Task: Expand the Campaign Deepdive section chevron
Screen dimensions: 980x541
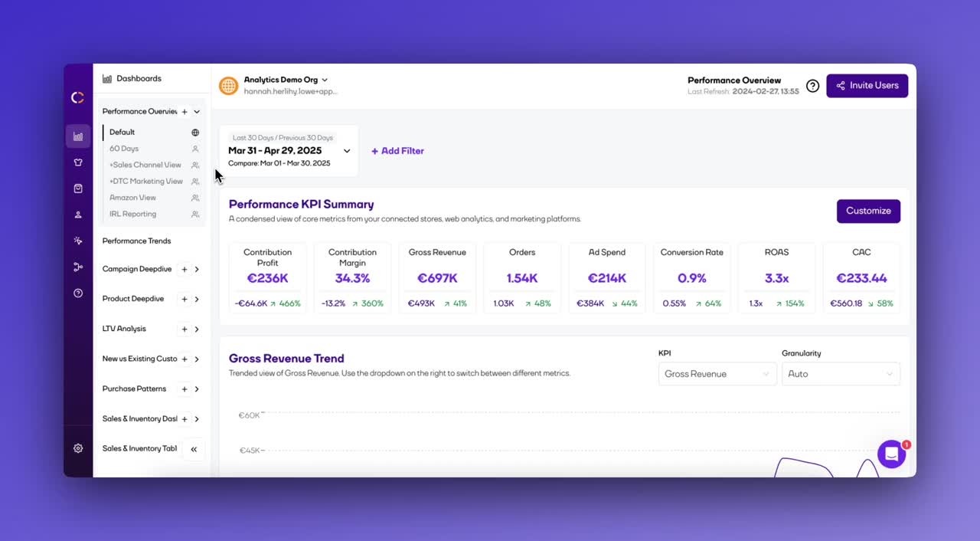Action: 197,270
